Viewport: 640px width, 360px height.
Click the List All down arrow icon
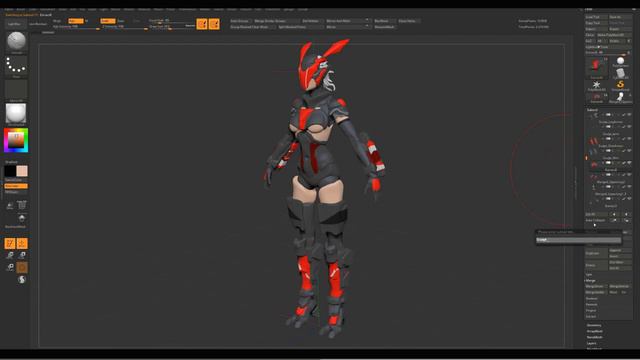tap(626, 214)
